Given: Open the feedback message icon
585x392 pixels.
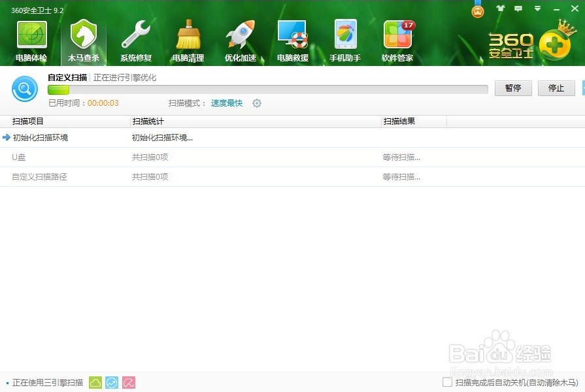Looking at the screenshot, I should (518, 8).
